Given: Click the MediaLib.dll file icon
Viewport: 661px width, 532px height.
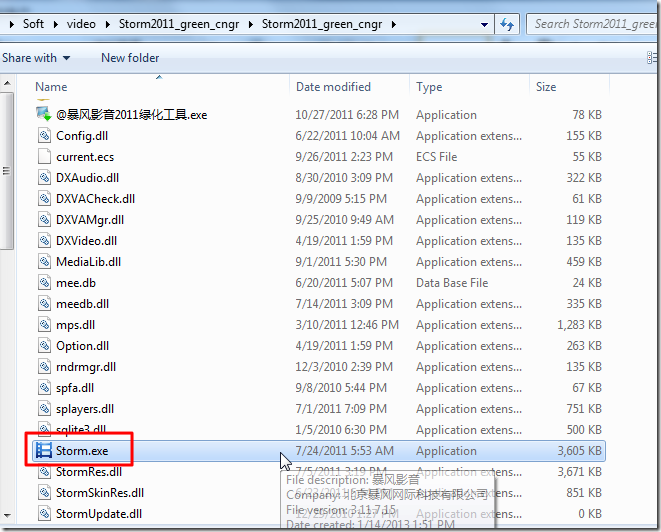Looking at the screenshot, I should (x=44, y=262).
